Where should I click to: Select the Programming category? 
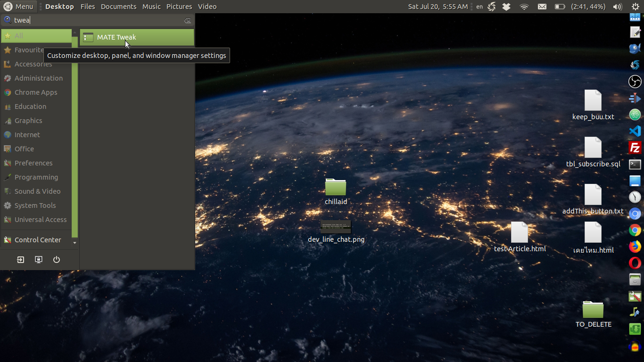tap(36, 177)
